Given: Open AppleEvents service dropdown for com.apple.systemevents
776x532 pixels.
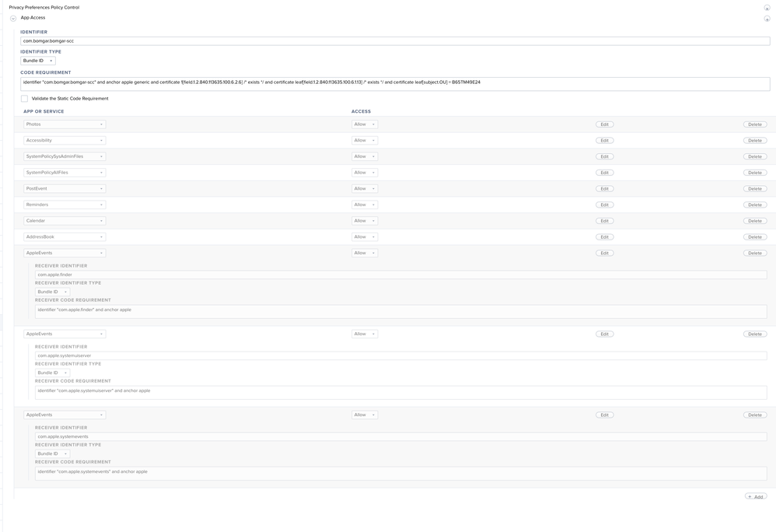Looking at the screenshot, I should 65,415.
